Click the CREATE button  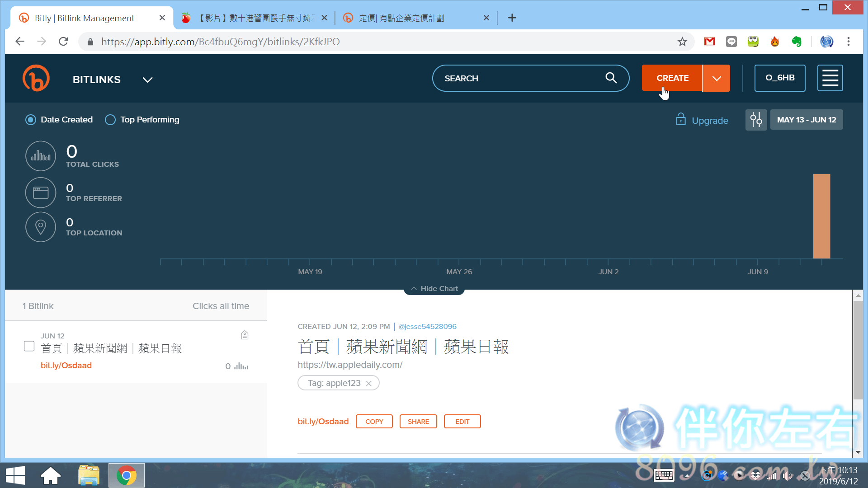[x=672, y=78]
